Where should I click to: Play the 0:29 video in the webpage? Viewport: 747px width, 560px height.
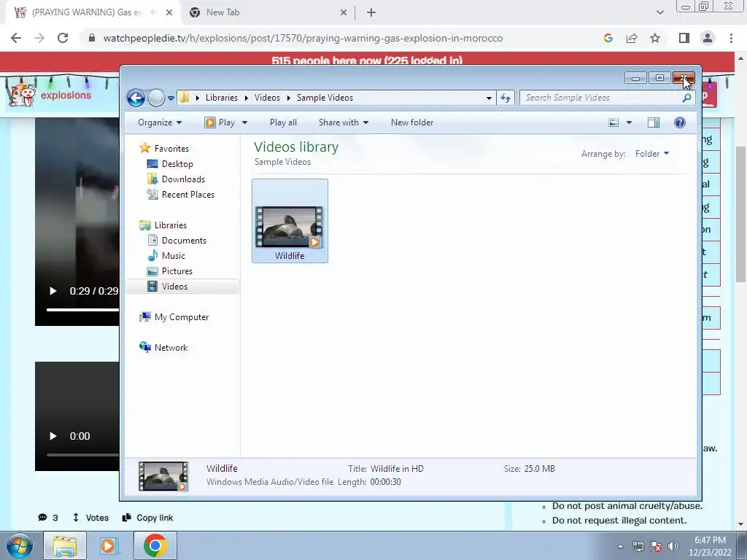click(53, 291)
